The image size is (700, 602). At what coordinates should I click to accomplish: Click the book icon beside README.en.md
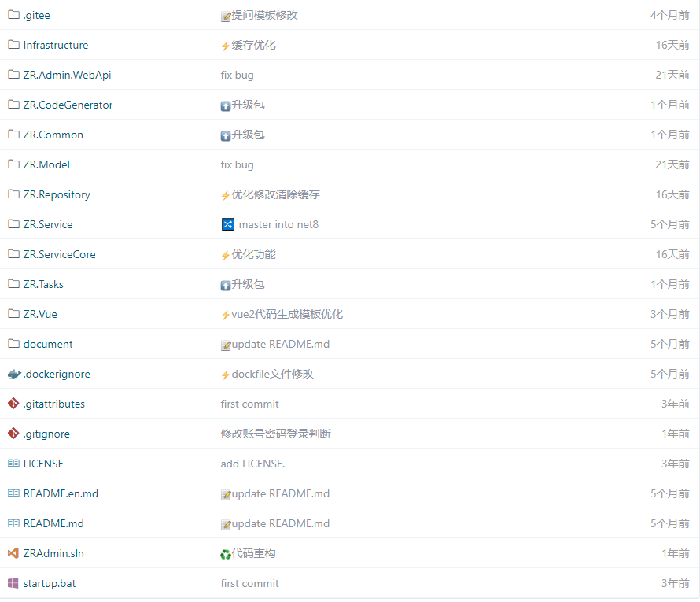click(x=13, y=493)
